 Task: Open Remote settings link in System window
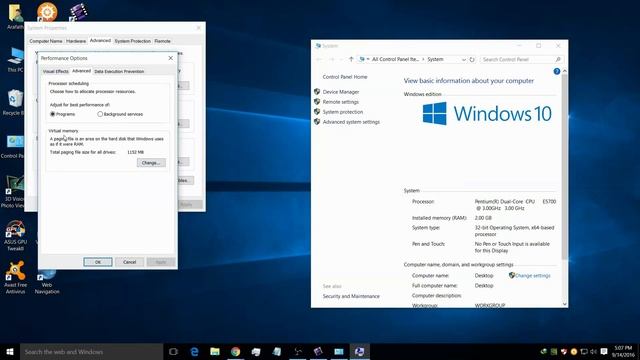click(x=341, y=102)
